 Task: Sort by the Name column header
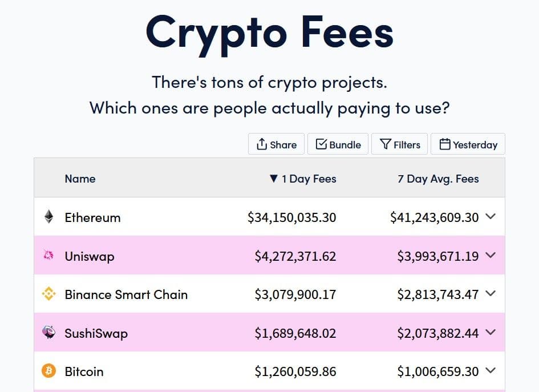coord(80,179)
